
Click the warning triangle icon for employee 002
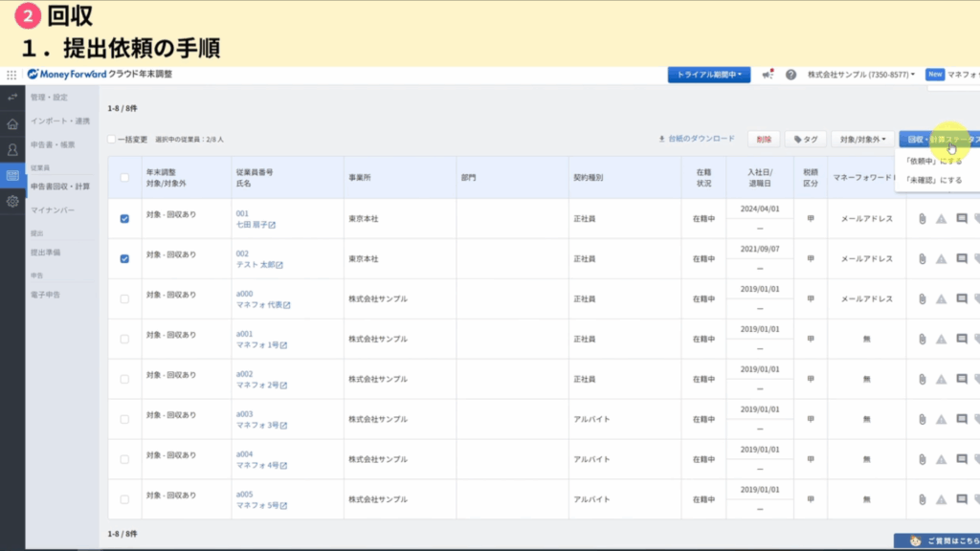click(x=942, y=259)
